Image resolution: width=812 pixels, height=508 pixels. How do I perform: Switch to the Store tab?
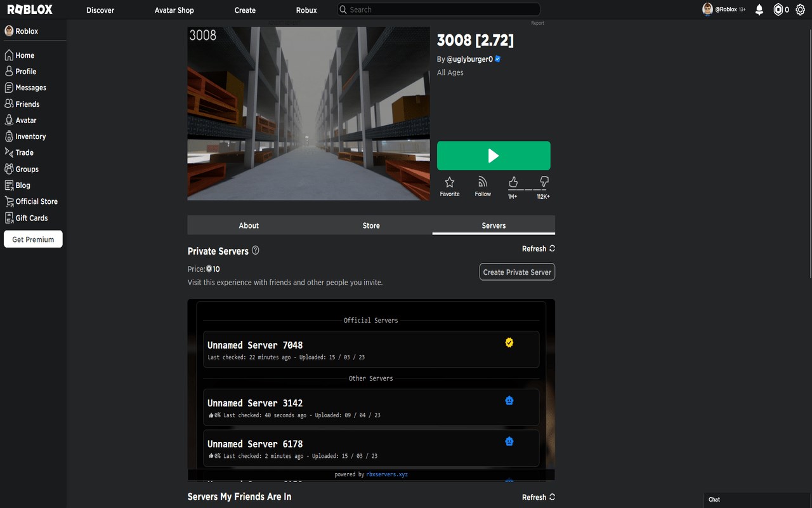coord(371,225)
